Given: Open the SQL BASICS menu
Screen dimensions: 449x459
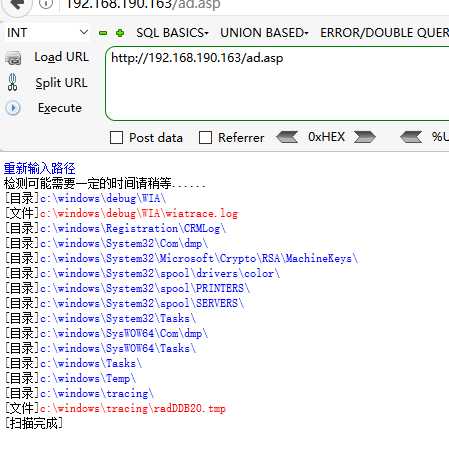Looking at the screenshot, I should point(172,33).
